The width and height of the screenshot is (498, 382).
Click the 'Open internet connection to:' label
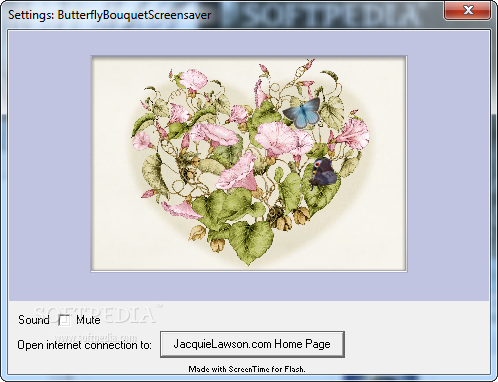tap(84, 345)
